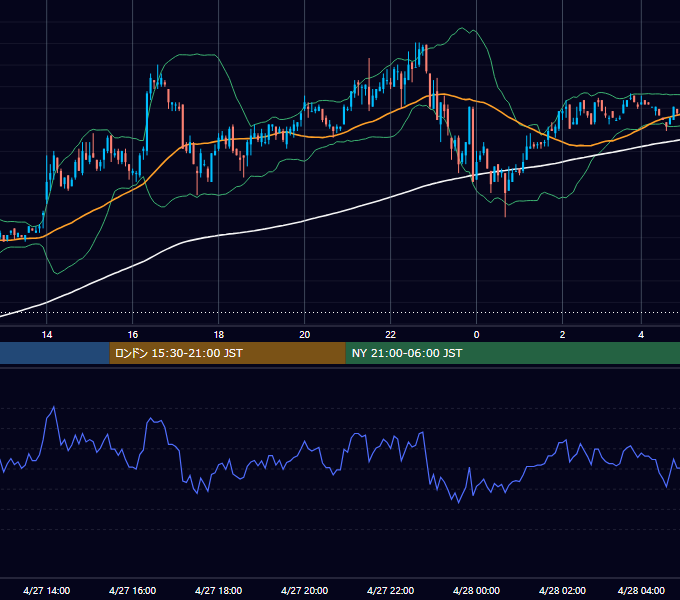Click the 2 hour label under price chart
This screenshot has height=600, width=680.
coord(562,335)
